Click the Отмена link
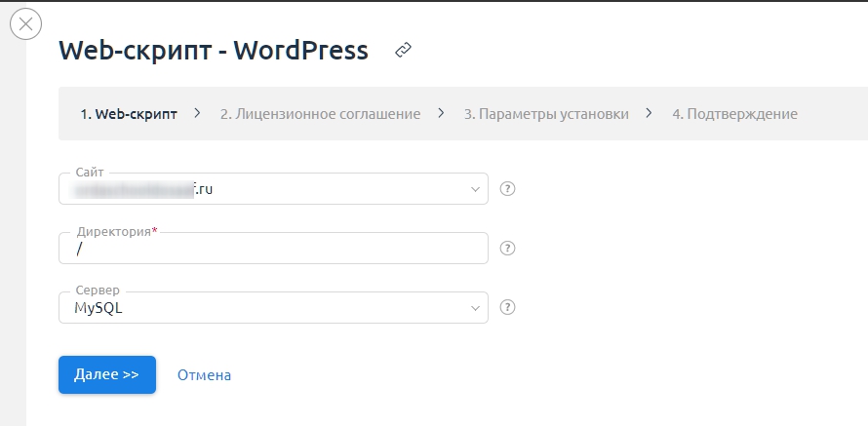Screen dimensions: 868x426 (204, 375)
